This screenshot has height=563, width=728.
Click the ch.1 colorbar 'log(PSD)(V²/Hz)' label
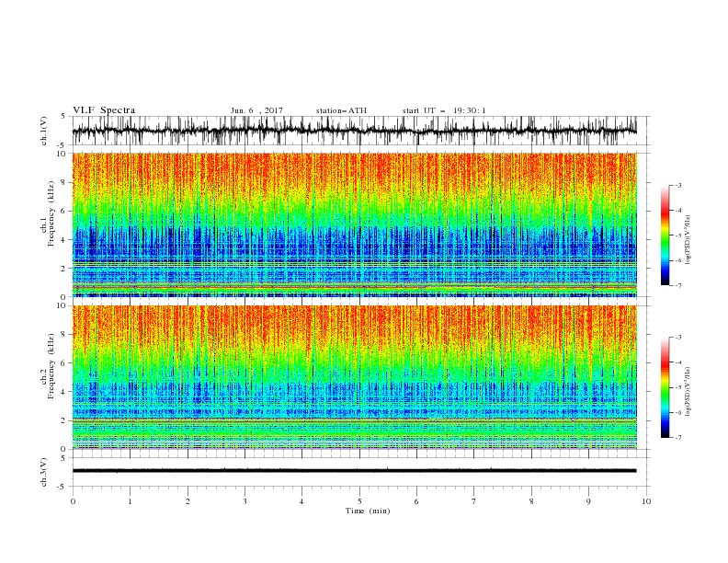[x=688, y=240]
